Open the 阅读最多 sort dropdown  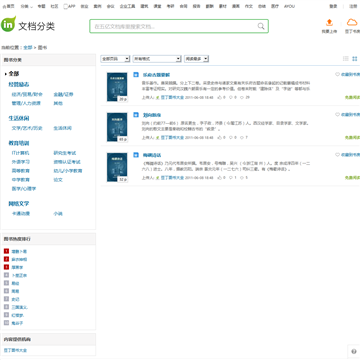pyautogui.click(x=196, y=59)
